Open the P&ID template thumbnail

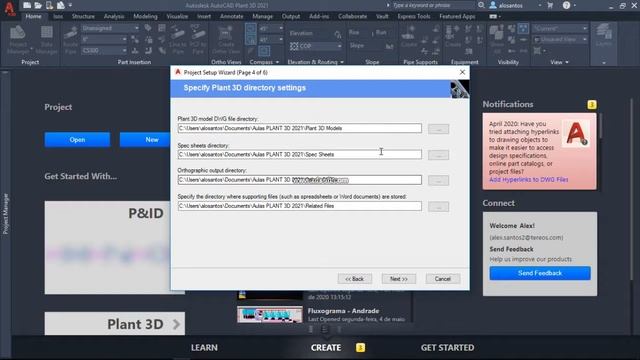pyautogui.click(x=107, y=247)
